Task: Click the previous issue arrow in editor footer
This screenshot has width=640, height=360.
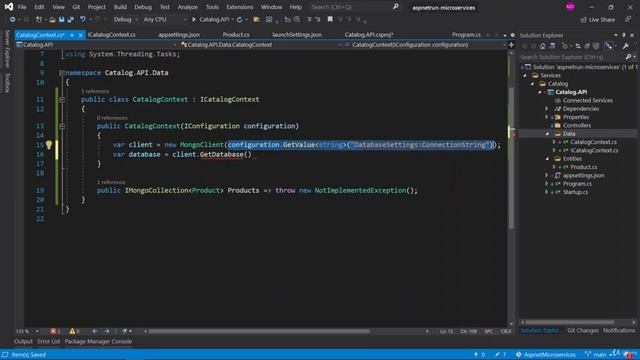Action: tap(95, 331)
